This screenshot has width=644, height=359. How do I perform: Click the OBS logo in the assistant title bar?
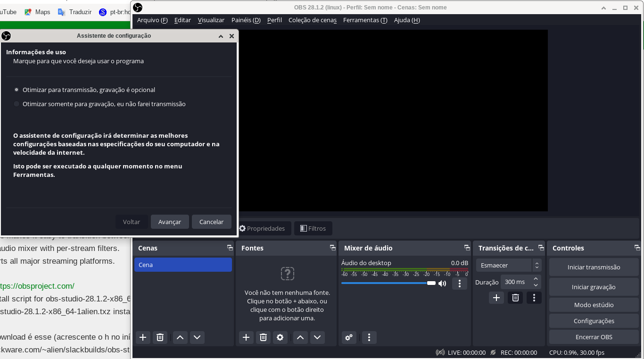[x=6, y=36]
